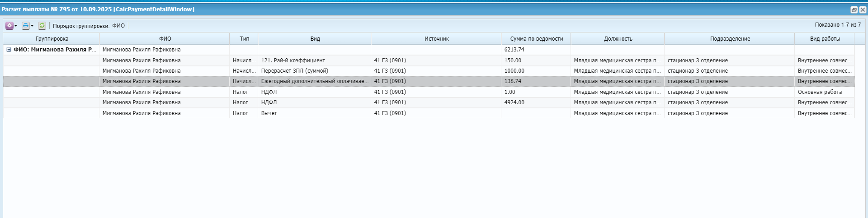Click the Подразделение column header

[730, 39]
